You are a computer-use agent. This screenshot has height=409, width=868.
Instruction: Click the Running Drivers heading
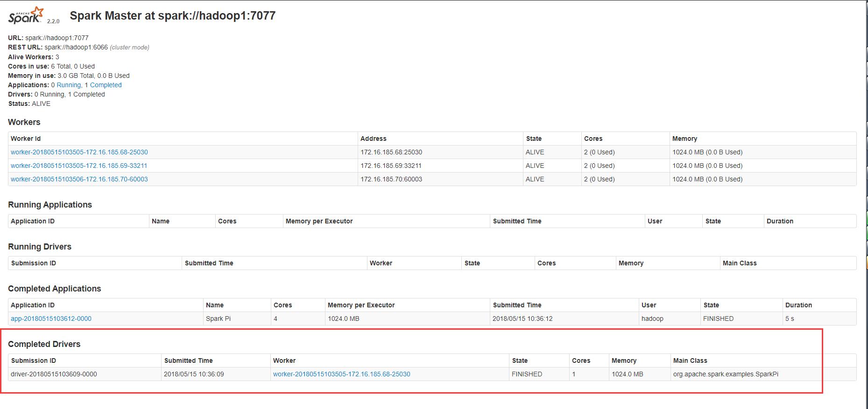tap(40, 247)
